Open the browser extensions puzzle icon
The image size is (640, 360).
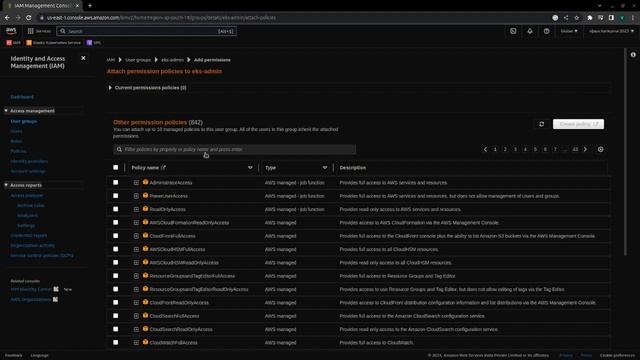click(x=590, y=18)
